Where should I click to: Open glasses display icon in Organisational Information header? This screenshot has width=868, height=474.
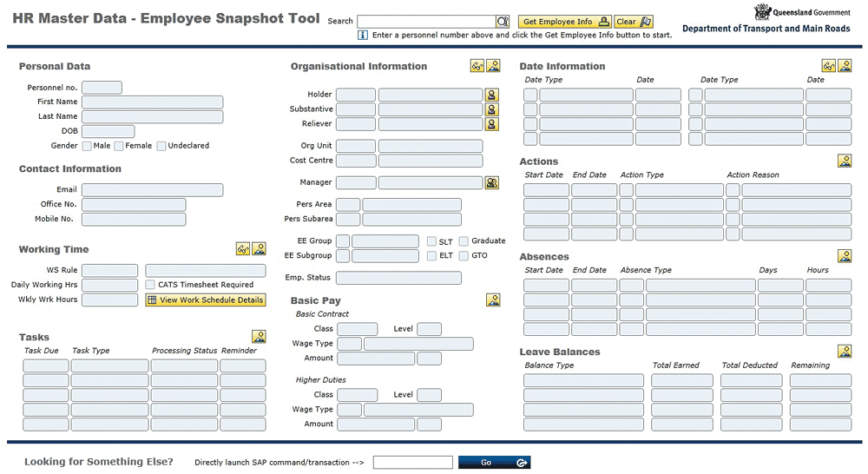click(x=477, y=66)
